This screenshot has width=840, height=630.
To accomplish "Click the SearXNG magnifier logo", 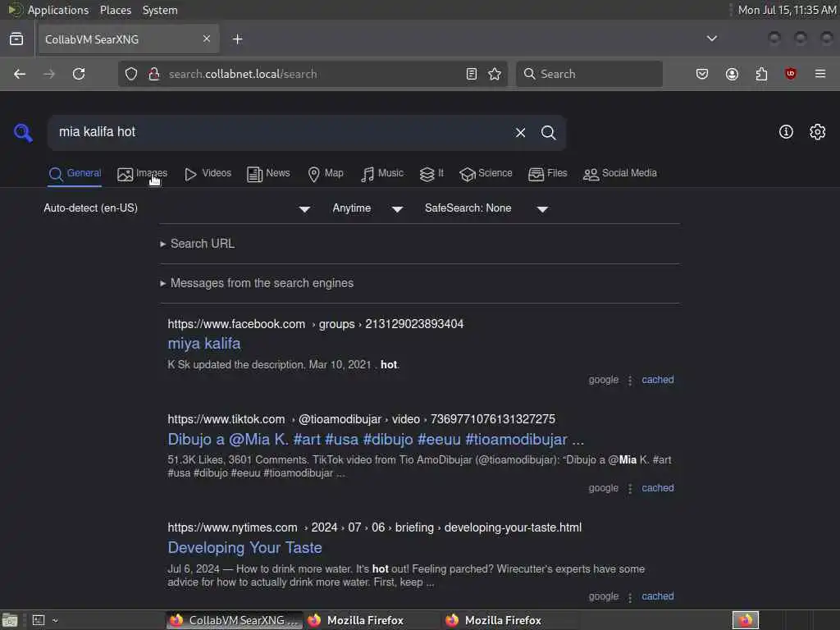I will 23,132.
